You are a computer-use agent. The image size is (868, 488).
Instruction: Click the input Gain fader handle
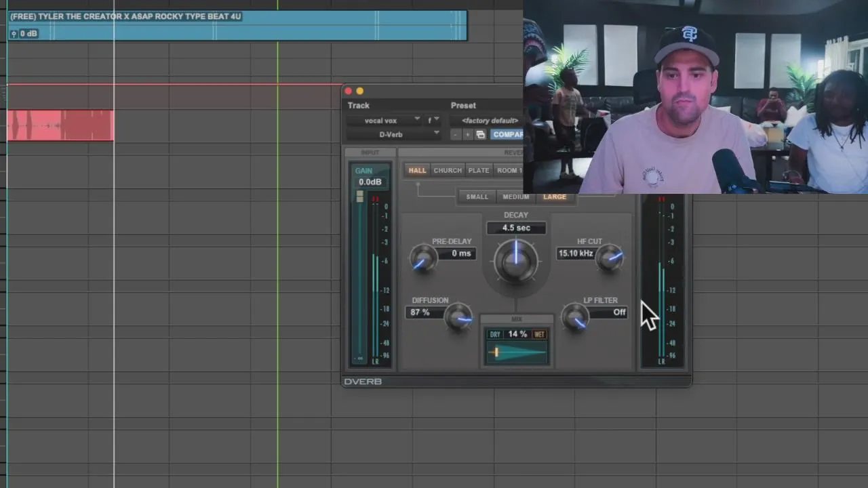[359, 197]
